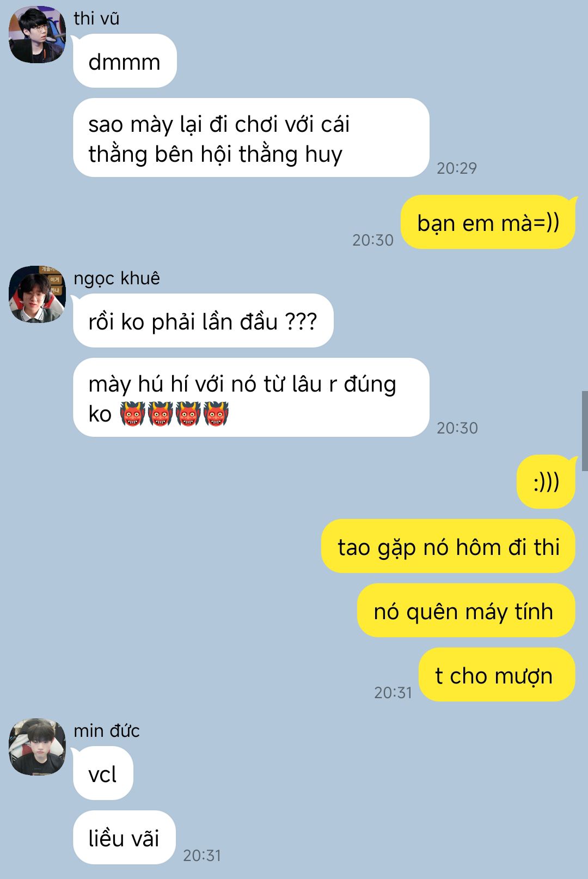The height and width of the screenshot is (879, 588).
Task: Select the 'mày hú hí với nó' message
Action: tap(251, 398)
